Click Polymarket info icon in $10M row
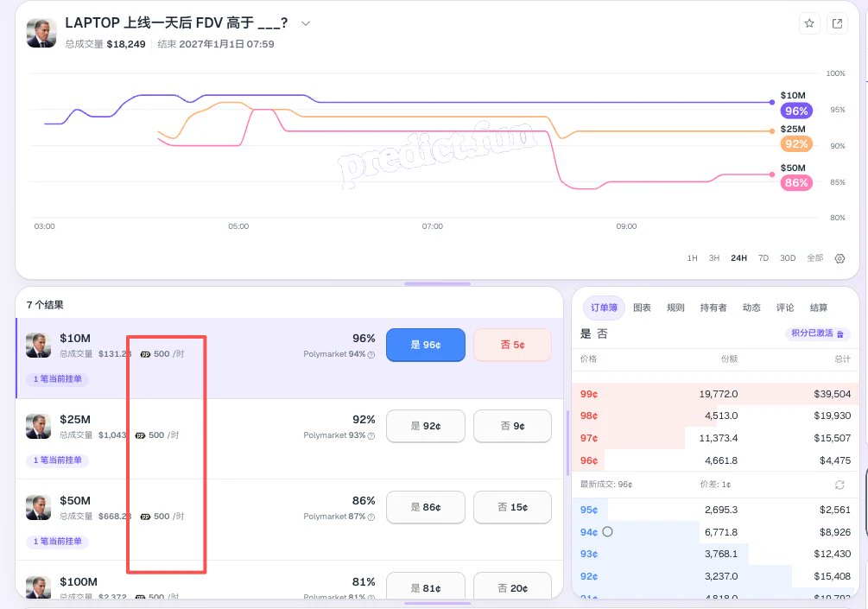Image resolution: width=868 pixels, height=609 pixels. (x=371, y=355)
